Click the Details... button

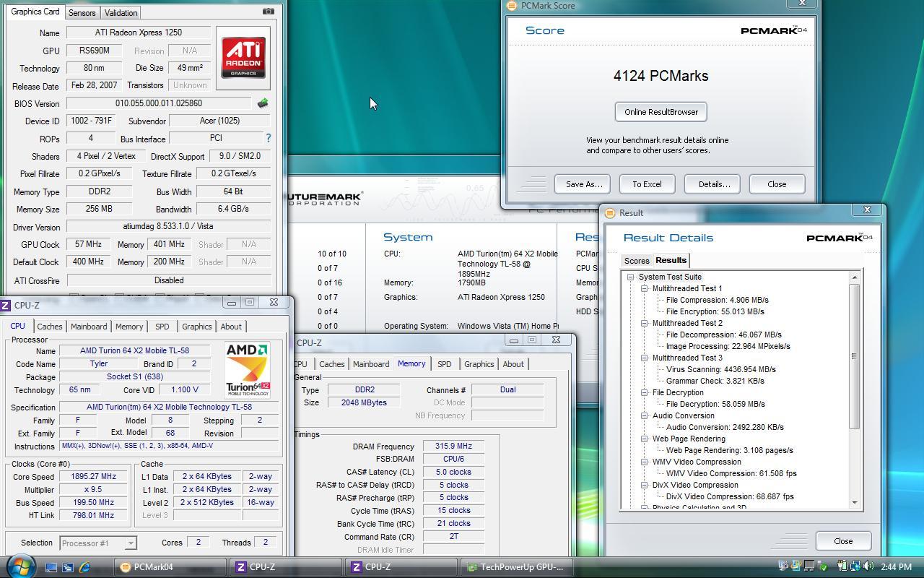click(x=713, y=184)
